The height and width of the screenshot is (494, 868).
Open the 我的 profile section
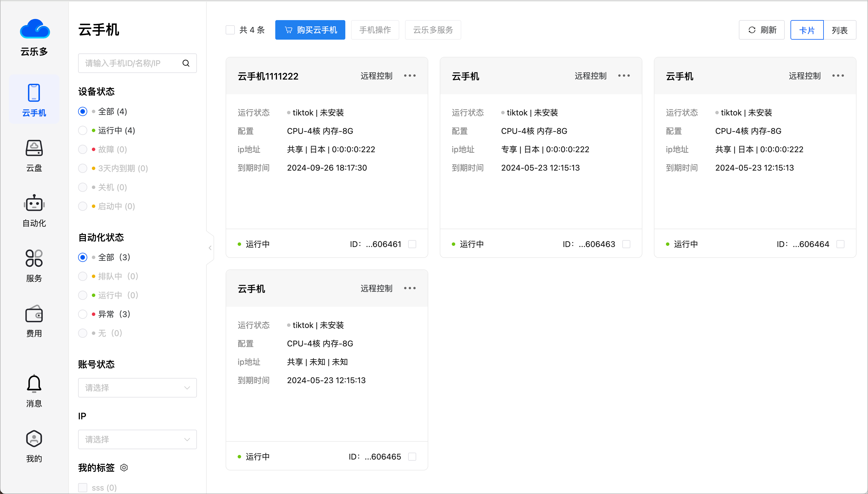[x=34, y=446]
